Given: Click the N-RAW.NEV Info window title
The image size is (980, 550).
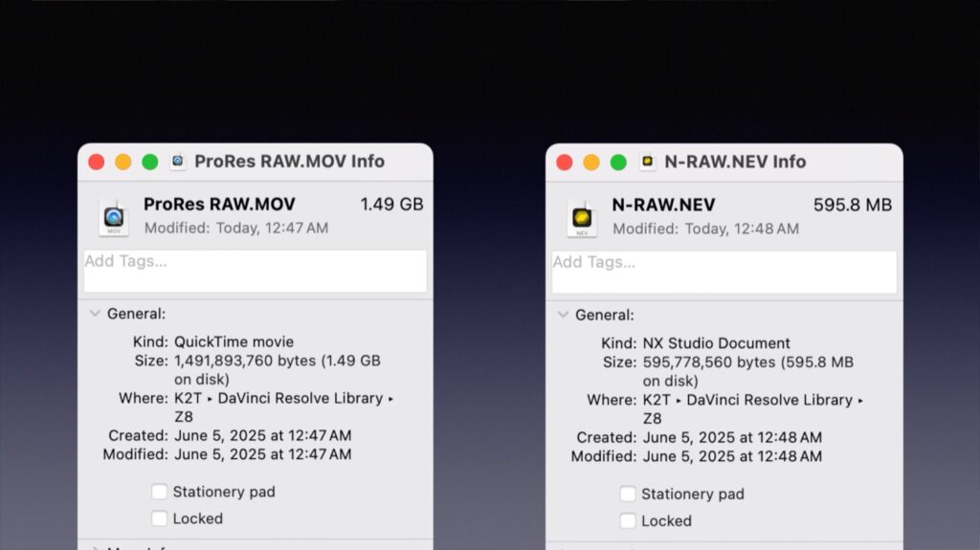Looking at the screenshot, I should [x=735, y=162].
